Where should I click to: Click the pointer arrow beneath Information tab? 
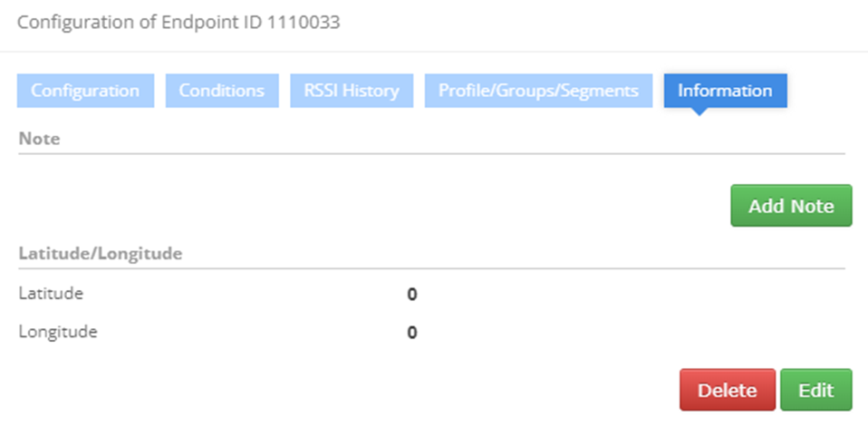click(699, 112)
